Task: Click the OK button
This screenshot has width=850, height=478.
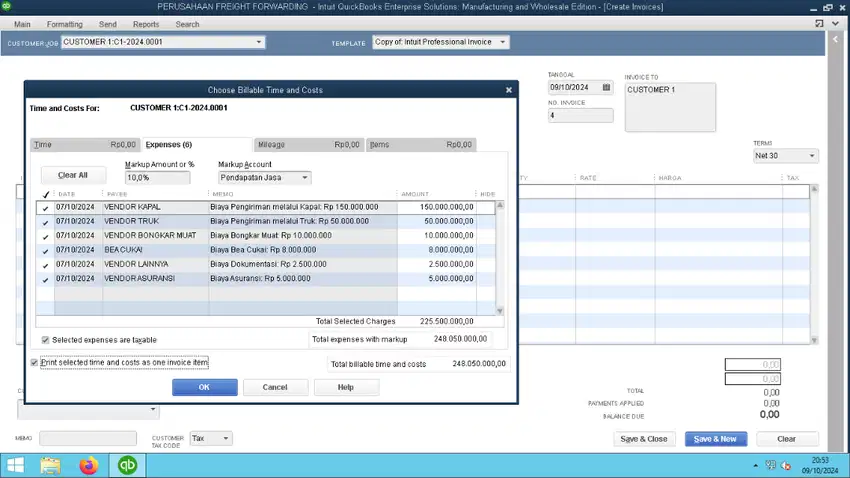Action: [x=204, y=387]
